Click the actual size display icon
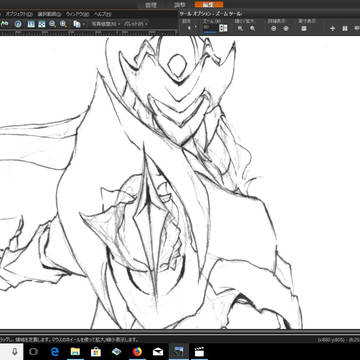The width and height of the screenshot is (360, 360). pos(304,29)
